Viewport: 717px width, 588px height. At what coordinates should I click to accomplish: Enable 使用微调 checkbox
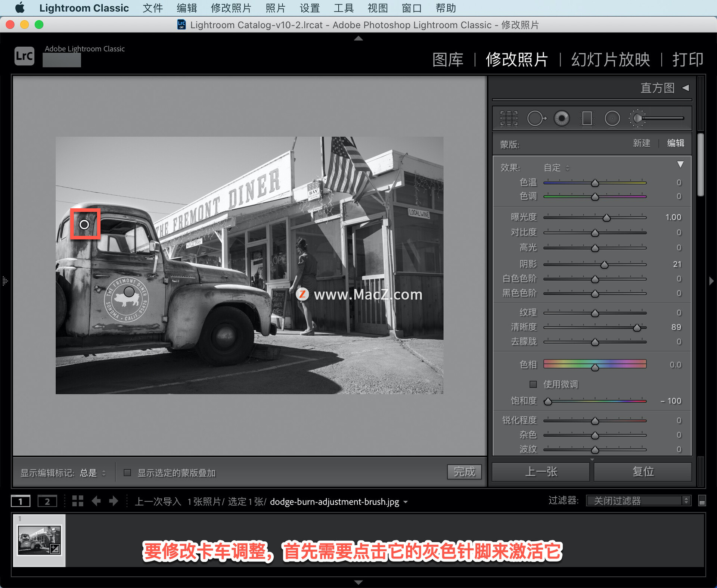point(533,384)
